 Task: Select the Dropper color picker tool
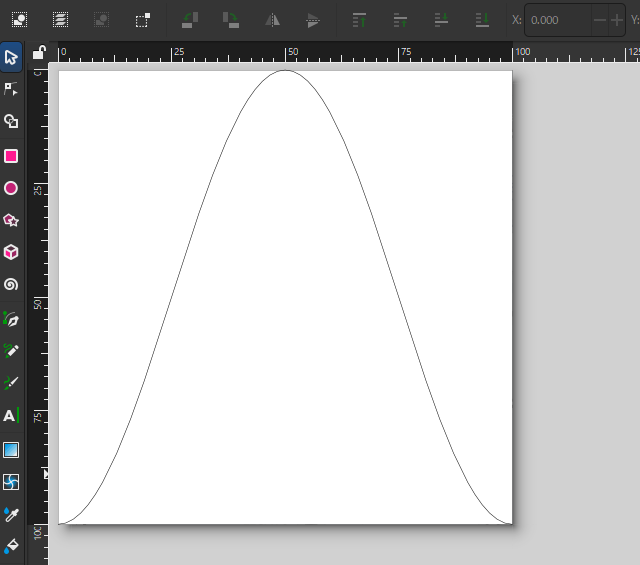coord(11,514)
